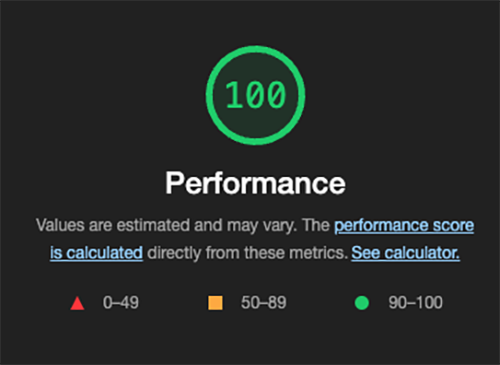500x365 pixels.
Task: Select the 100 score number inside gauge
Action: tap(256, 95)
